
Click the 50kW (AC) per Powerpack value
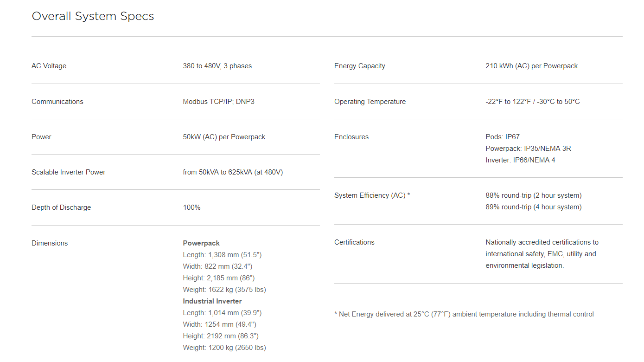point(224,137)
